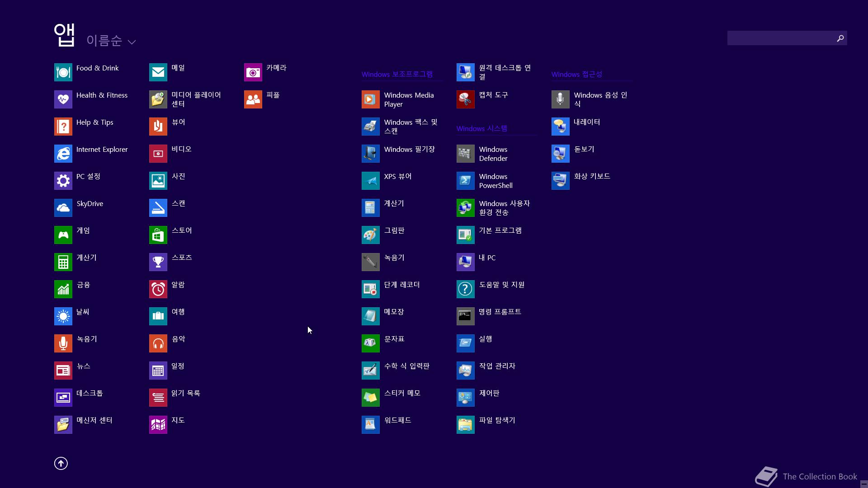Open 파일 탐색기 folder icon

coord(466,425)
